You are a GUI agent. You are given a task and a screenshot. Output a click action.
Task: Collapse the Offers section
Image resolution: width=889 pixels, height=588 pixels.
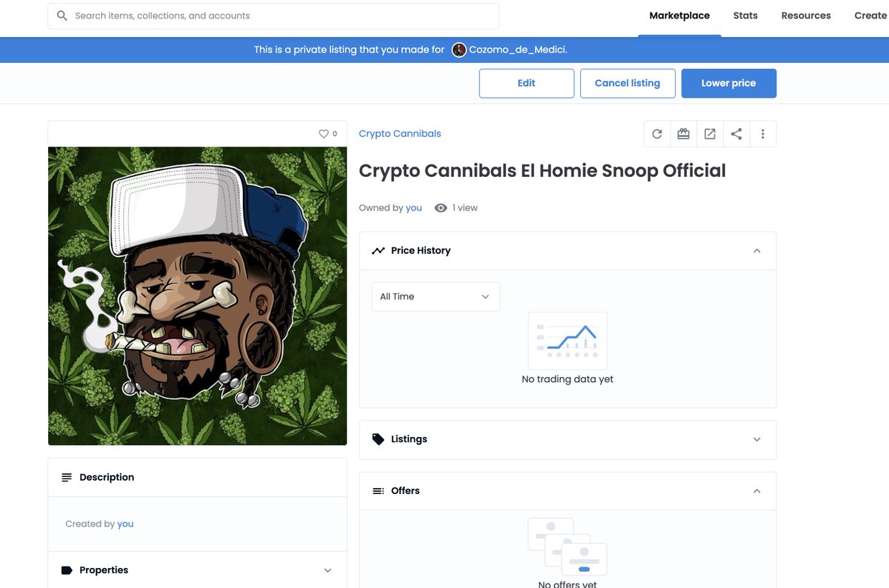[x=757, y=491]
